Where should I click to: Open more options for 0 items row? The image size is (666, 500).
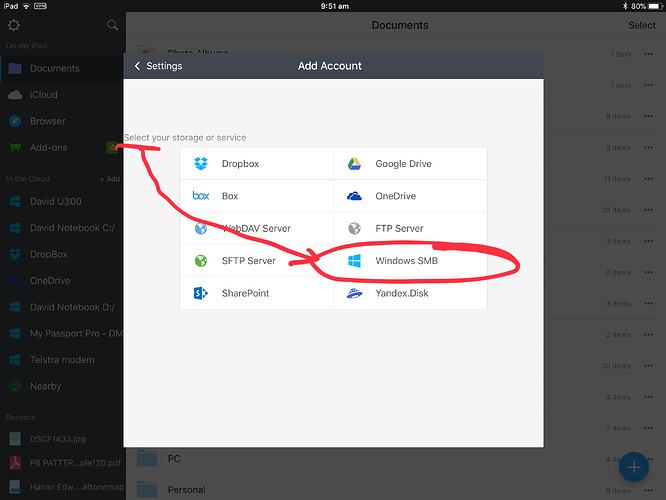(x=648, y=272)
